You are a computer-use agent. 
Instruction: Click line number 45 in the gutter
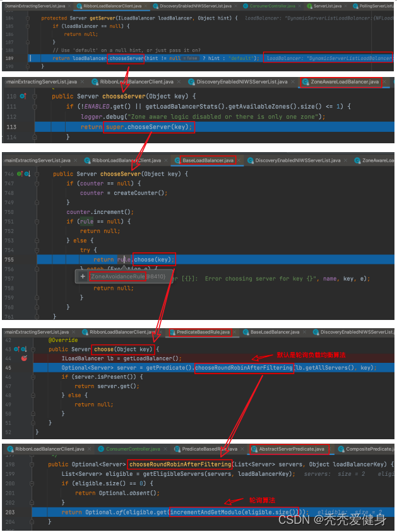coord(8,368)
